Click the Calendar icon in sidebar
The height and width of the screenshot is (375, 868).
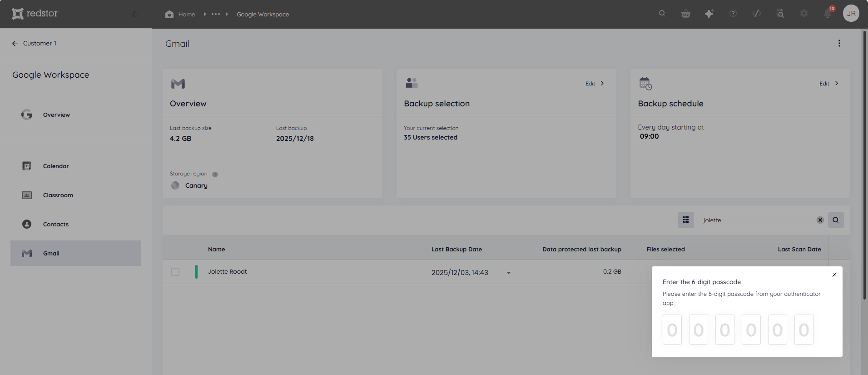tap(27, 166)
